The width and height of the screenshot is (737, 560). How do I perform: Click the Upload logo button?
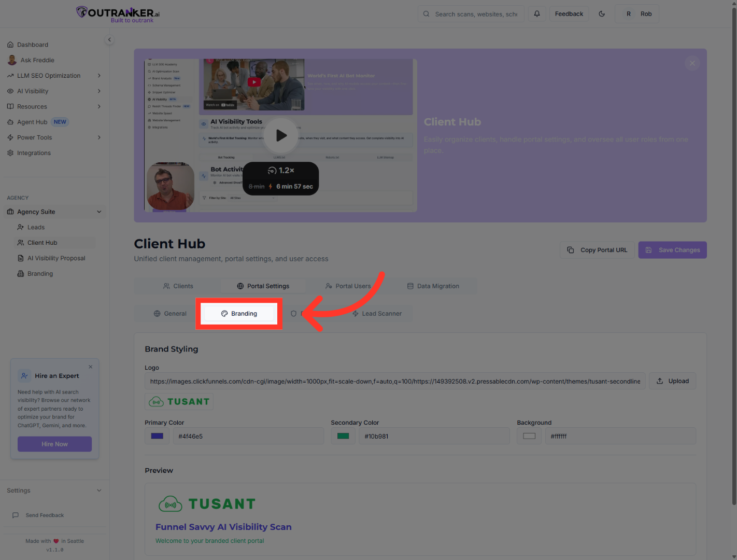[673, 381]
